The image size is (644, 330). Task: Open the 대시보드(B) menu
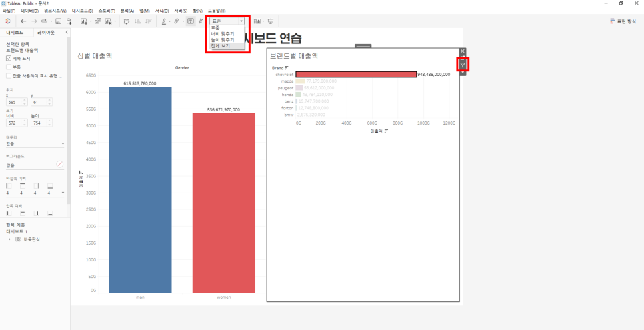tap(82, 10)
